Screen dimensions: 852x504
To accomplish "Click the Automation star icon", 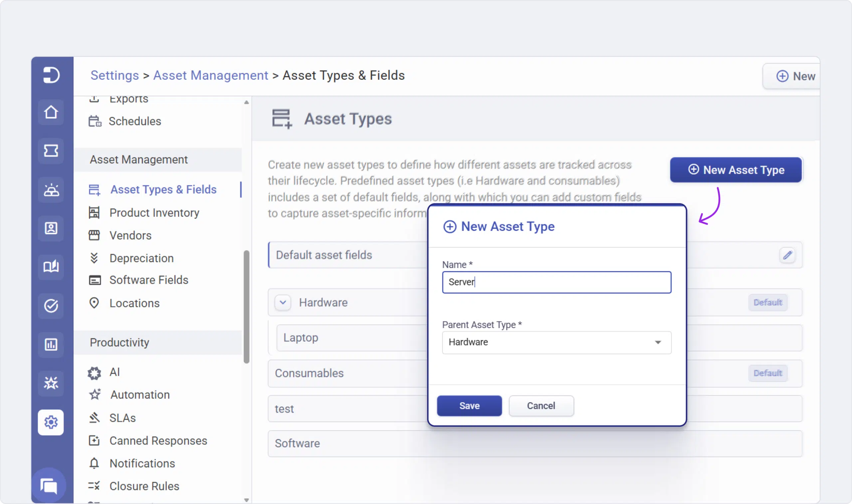I will click(x=95, y=394).
